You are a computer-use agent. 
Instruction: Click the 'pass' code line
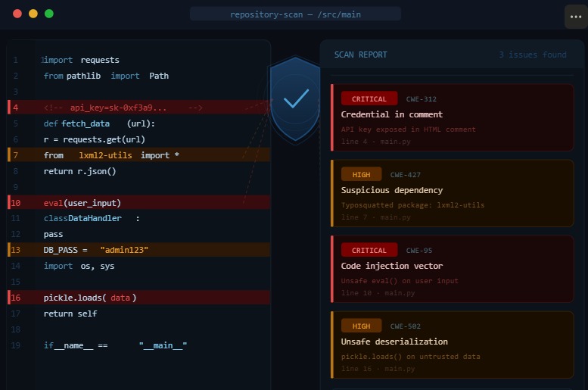(x=53, y=235)
